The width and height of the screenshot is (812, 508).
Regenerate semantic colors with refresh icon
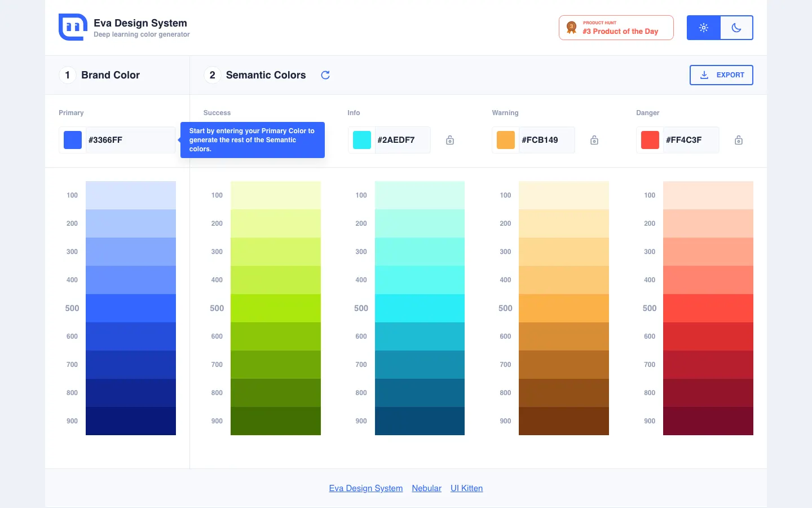pyautogui.click(x=325, y=75)
